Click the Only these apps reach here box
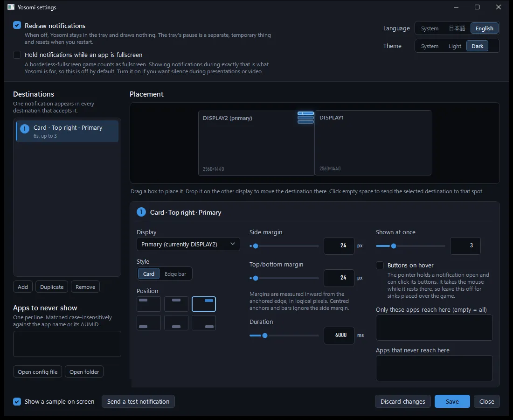The height and width of the screenshot is (420, 513). (434, 328)
